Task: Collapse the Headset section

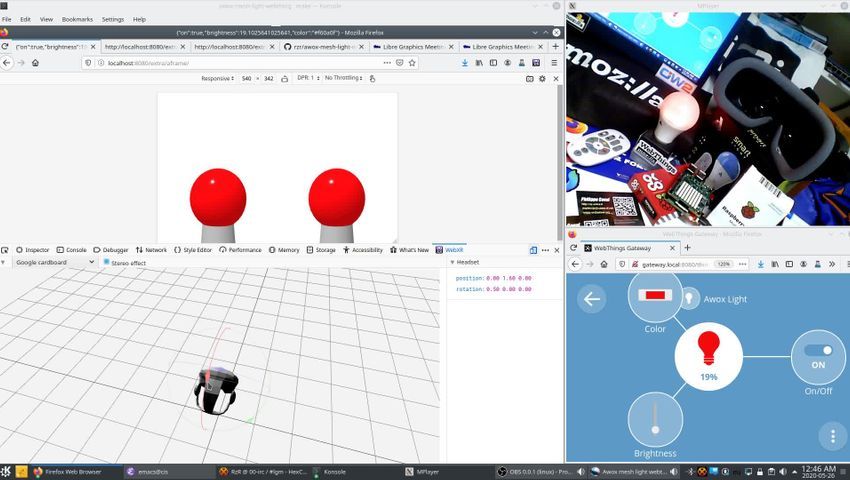Action: tap(453, 262)
